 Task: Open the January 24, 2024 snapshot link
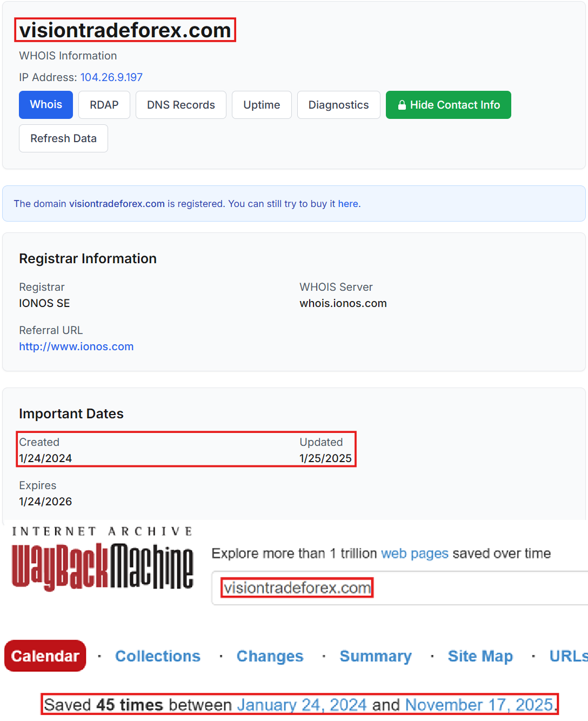coord(303,705)
